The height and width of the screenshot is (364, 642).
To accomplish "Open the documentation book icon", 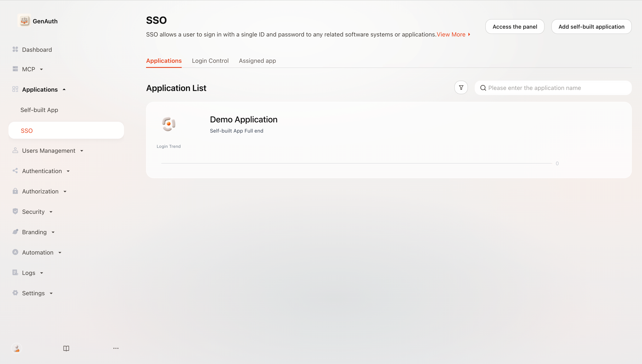I will (66, 348).
